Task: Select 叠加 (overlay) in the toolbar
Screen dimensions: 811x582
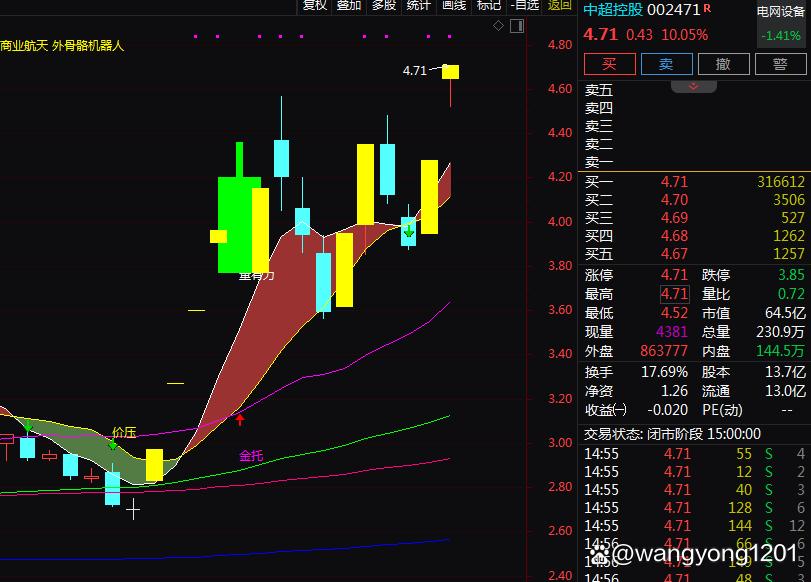Action: tap(349, 6)
